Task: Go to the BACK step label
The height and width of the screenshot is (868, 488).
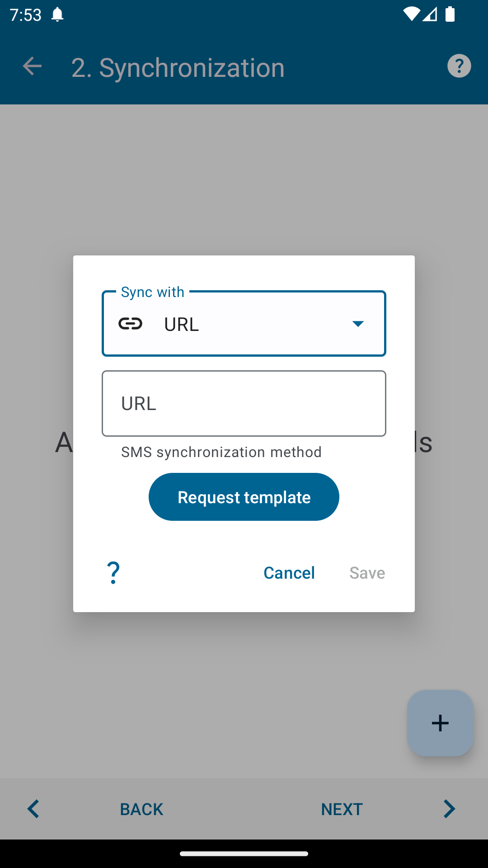Action: click(141, 809)
